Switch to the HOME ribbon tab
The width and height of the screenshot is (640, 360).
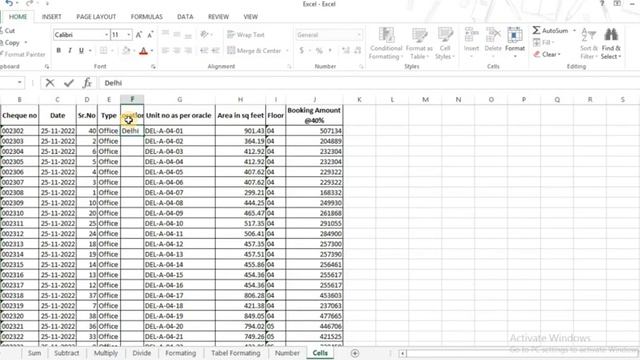[18, 17]
